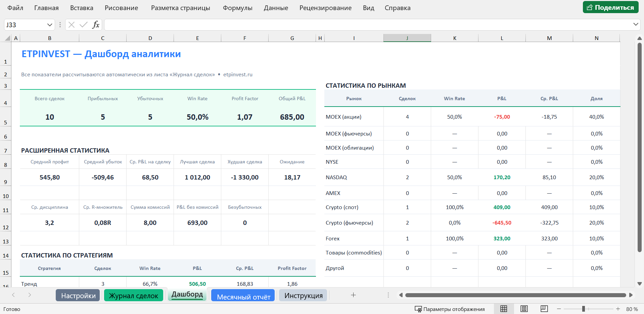
Task: Click the select-all corner triangle
Action: point(7,38)
